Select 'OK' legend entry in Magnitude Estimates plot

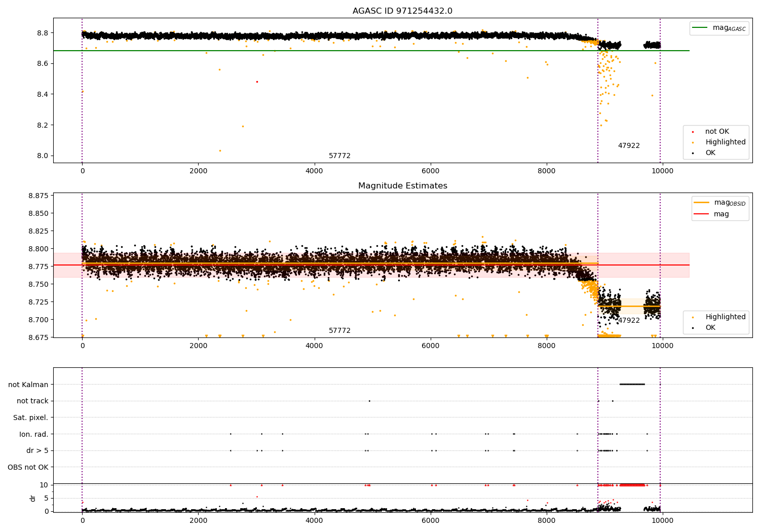coord(710,328)
